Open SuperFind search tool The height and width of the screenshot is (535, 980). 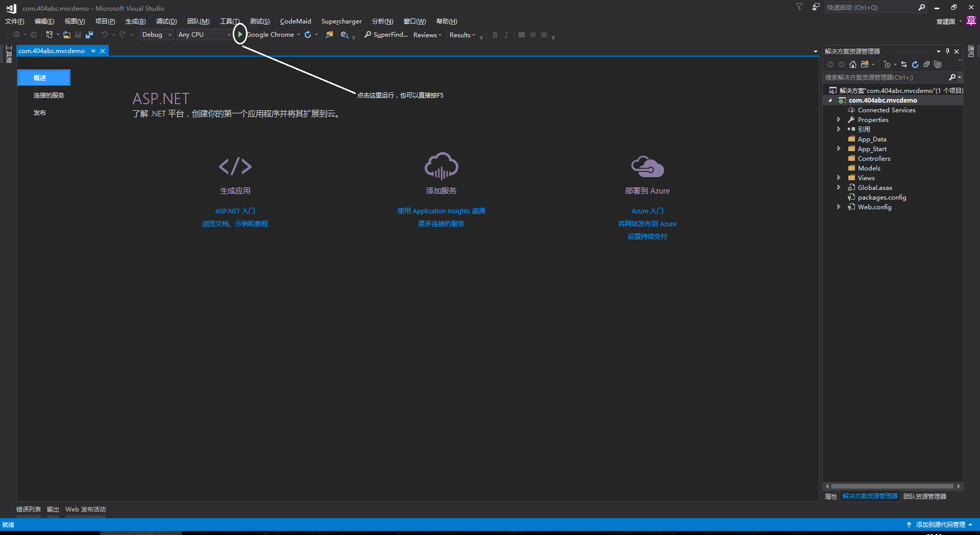coord(386,35)
